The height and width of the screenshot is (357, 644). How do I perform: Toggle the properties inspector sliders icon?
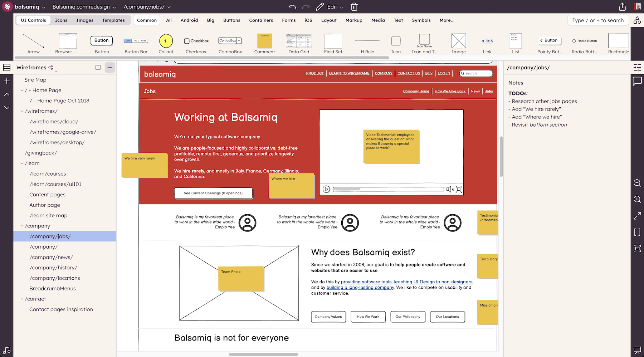(637, 67)
